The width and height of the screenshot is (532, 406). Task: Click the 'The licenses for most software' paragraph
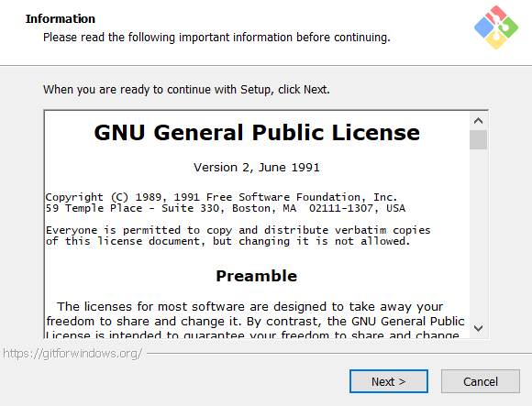click(250, 307)
